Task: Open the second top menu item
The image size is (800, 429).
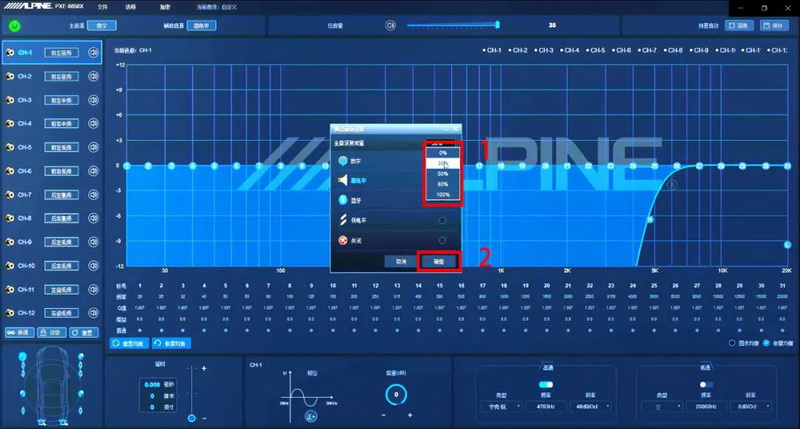Action: [131, 7]
